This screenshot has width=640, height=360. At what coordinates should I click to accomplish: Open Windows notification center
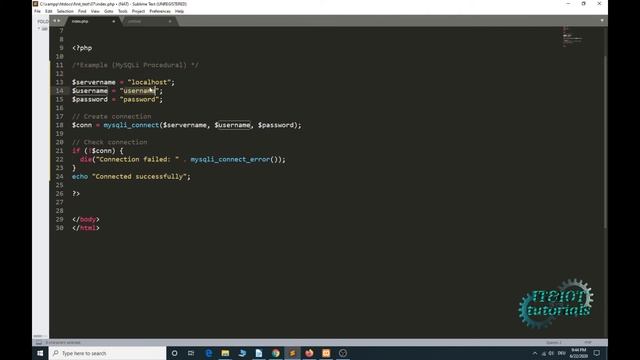point(597,353)
